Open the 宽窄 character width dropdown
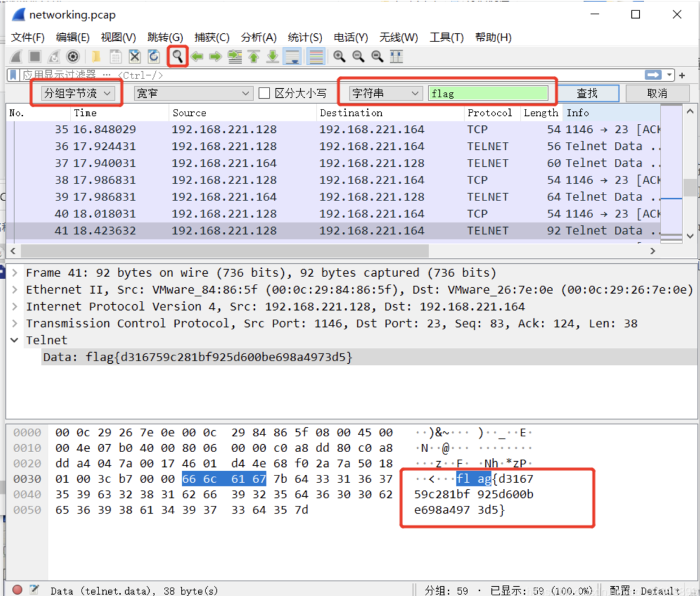The height and width of the screenshot is (596, 700). [192, 93]
